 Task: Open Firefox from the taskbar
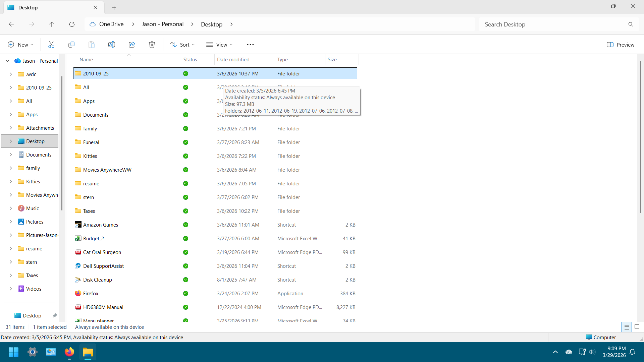tap(69, 352)
